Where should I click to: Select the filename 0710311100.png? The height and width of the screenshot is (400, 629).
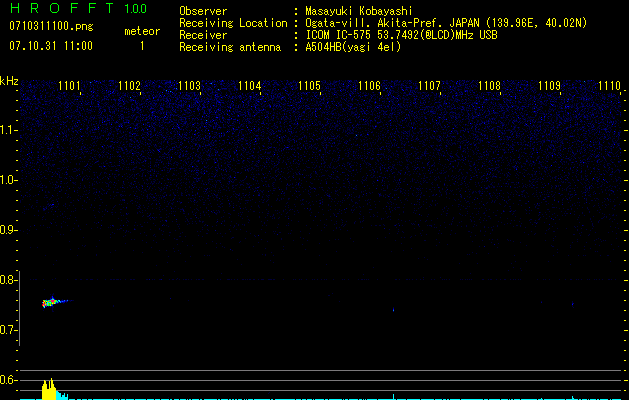tap(51, 26)
